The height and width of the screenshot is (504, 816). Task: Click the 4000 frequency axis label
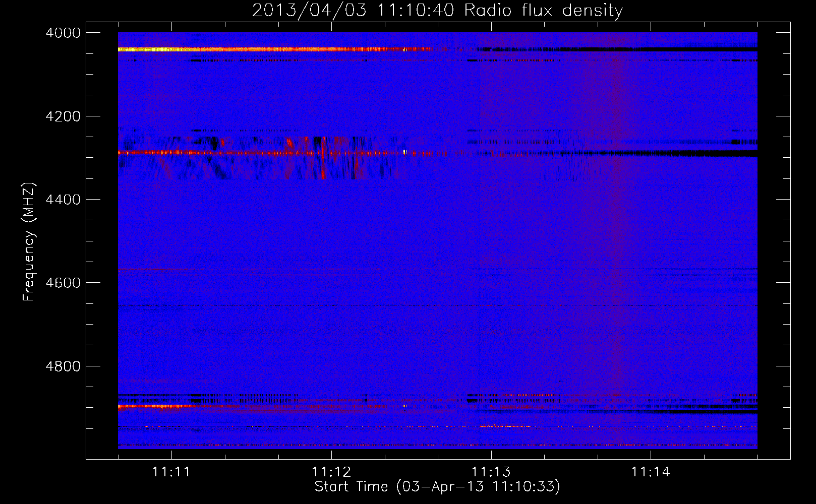pos(63,33)
